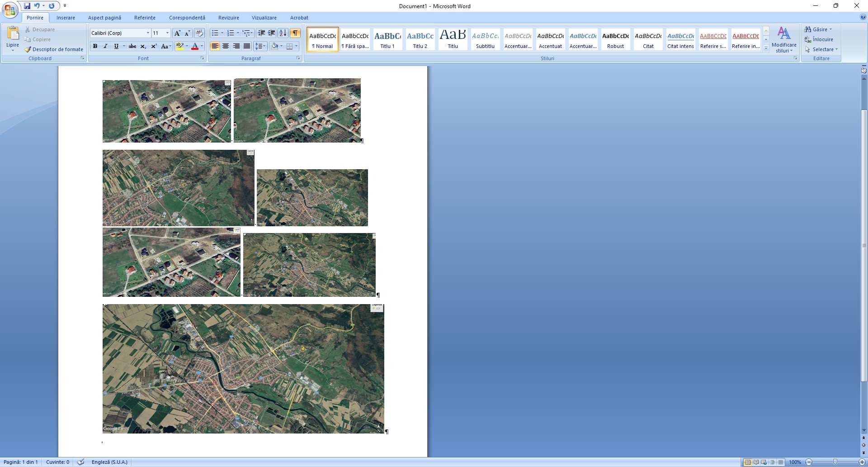Screen dimensions: 868x467
Task: Switch to the Inserare tab
Action: pos(66,18)
